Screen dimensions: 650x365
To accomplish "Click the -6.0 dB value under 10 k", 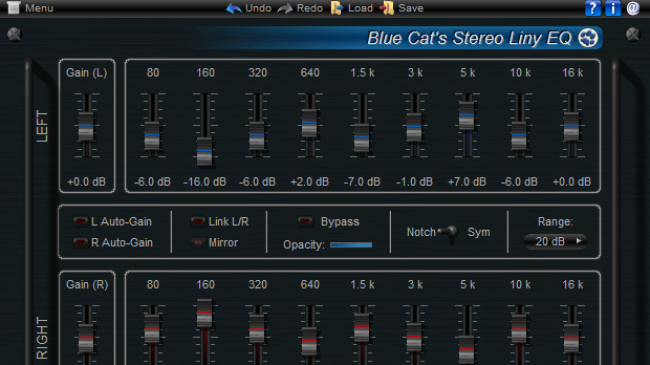I will pos(519,182).
